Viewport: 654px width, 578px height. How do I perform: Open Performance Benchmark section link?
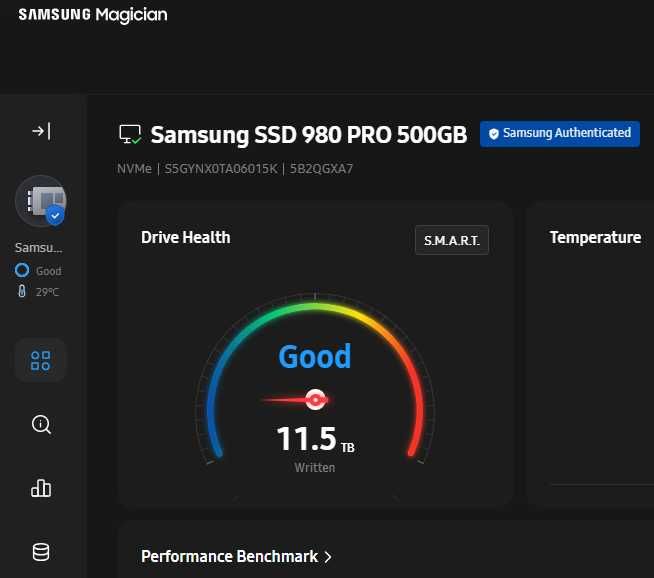coord(236,556)
